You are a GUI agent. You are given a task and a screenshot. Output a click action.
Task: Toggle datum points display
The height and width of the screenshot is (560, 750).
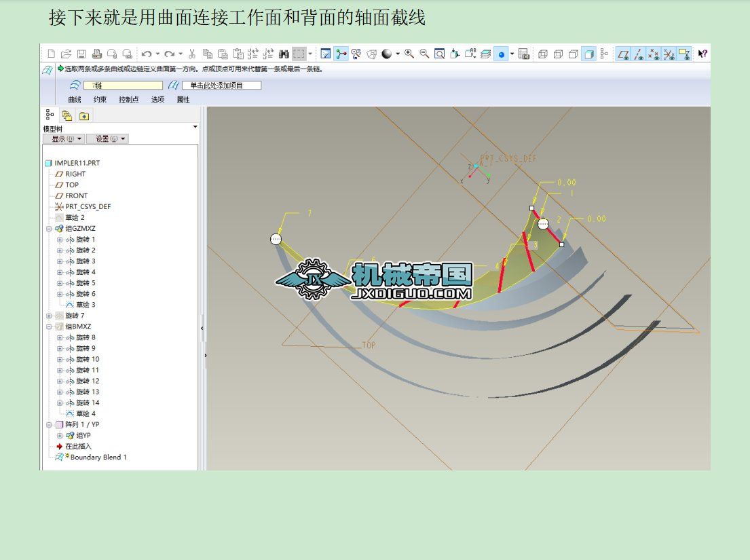click(x=654, y=54)
